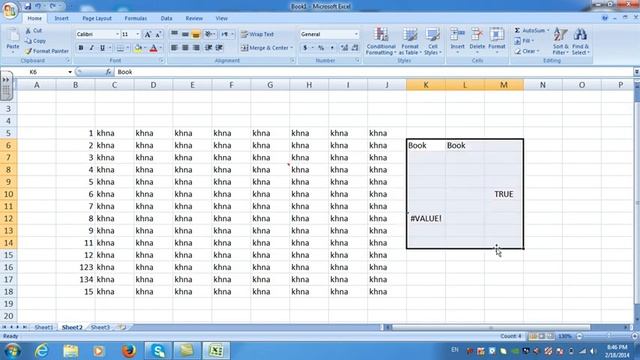
Task: Apply red font color
Action: (x=153, y=48)
